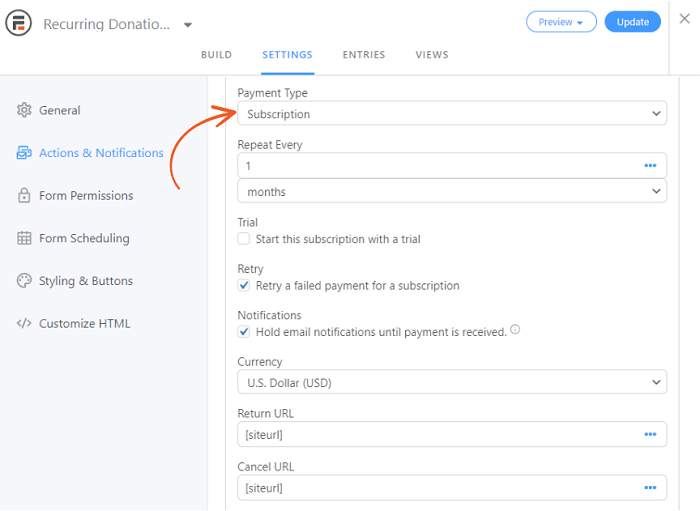Click the Form Scheduling calendar icon
The image size is (700, 511).
point(24,238)
